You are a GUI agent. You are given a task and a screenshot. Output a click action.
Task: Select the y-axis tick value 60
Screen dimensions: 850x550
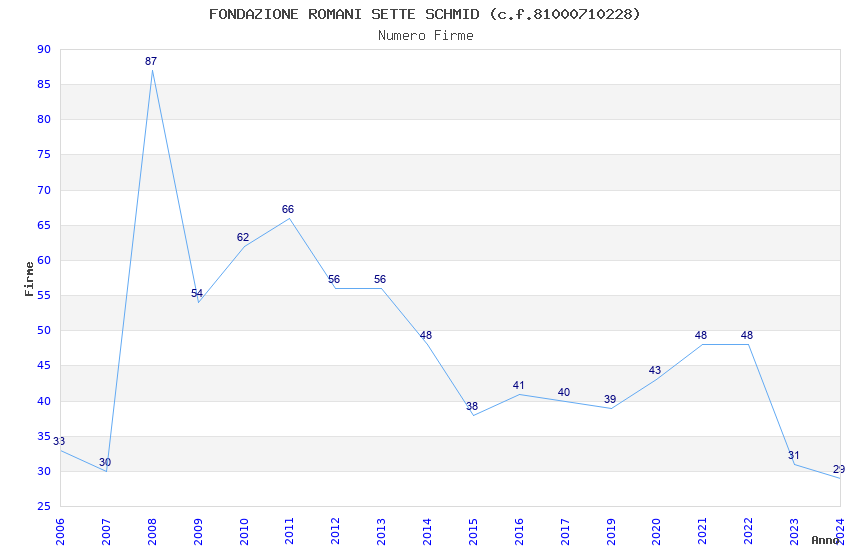pyautogui.click(x=44, y=260)
